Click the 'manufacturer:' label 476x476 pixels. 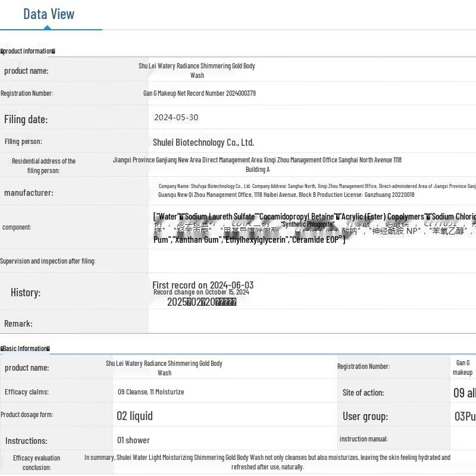point(29,193)
